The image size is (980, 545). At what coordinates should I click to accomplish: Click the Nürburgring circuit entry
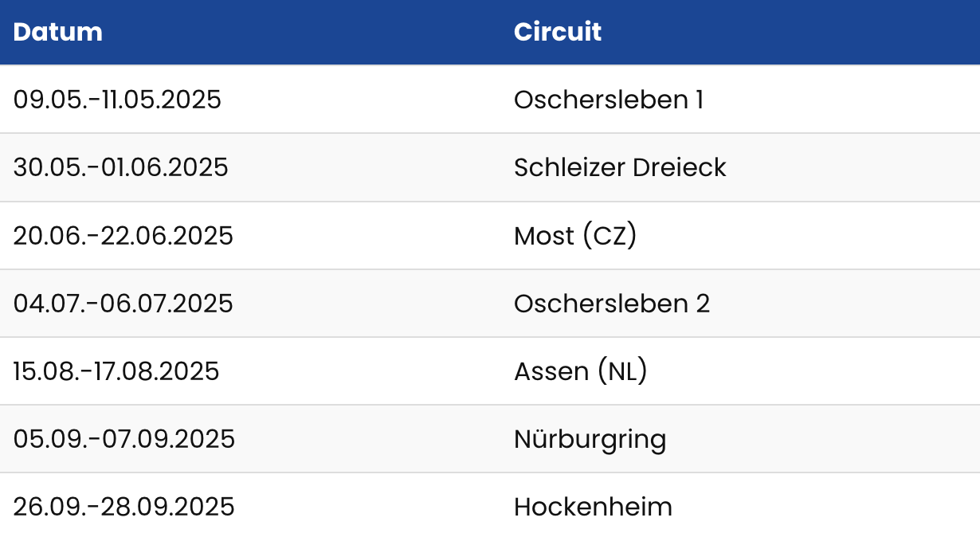pyautogui.click(x=590, y=439)
